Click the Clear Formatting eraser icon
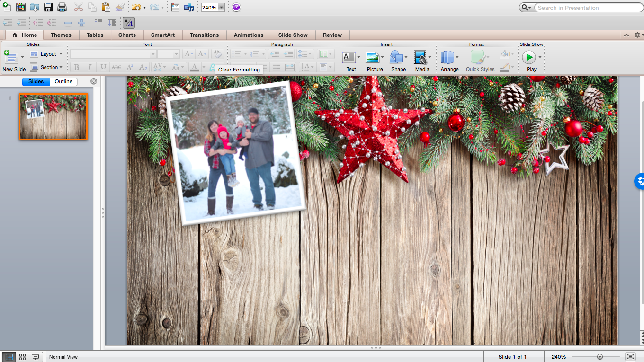This screenshot has height=362, width=644. [217, 53]
